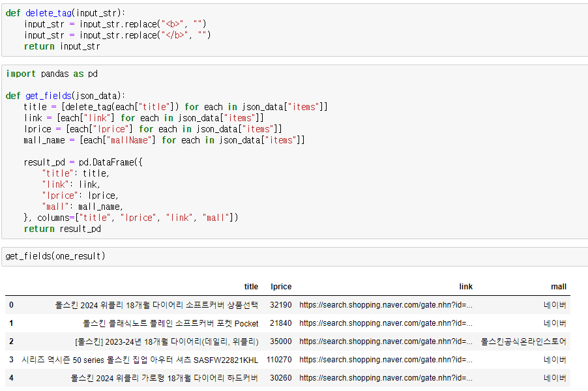588x391 pixels.
Task: Click the link cell in row 0
Action: [x=386, y=305]
